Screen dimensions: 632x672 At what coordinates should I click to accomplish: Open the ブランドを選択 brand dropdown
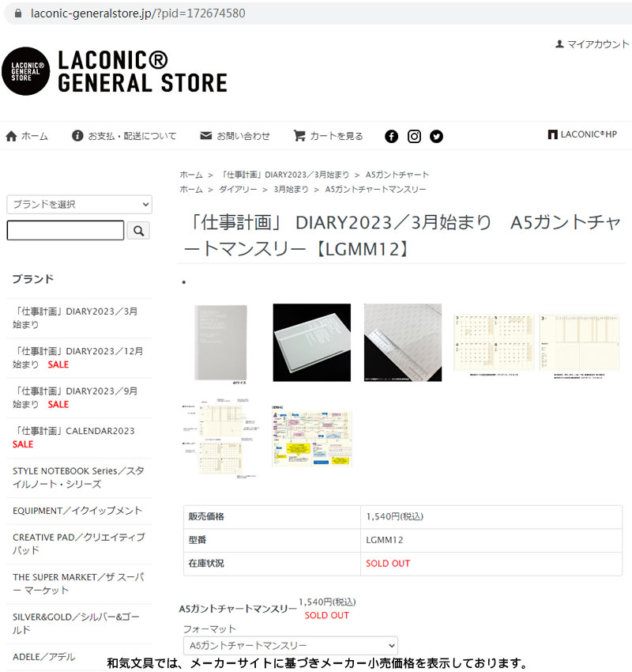[x=79, y=205]
